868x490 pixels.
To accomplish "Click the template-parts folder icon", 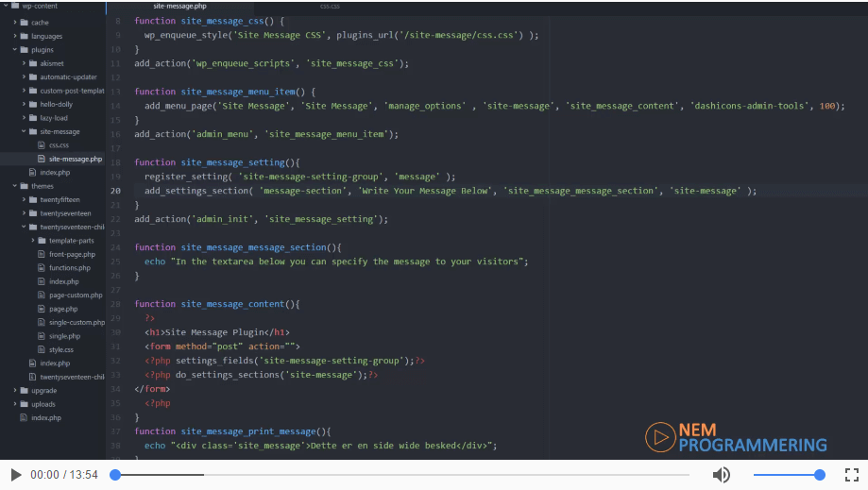I will 43,241.
